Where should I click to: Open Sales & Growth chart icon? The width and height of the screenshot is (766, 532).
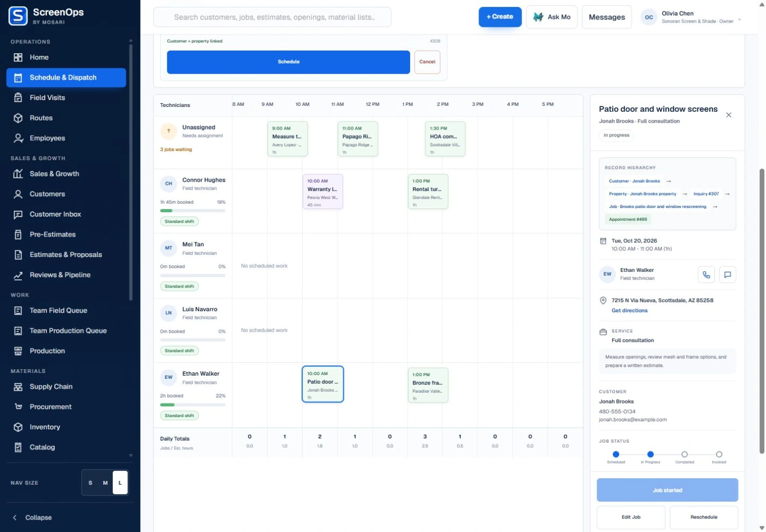tap(18, 174)
